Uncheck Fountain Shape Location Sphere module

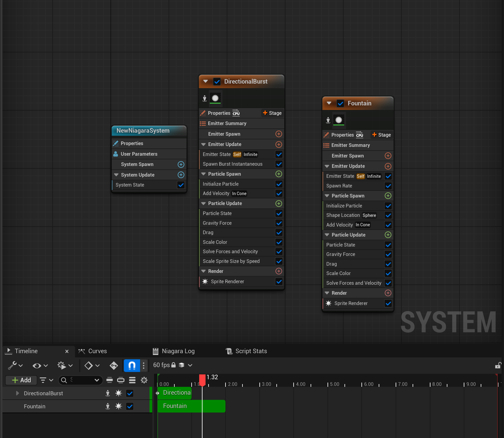[388, 215]
